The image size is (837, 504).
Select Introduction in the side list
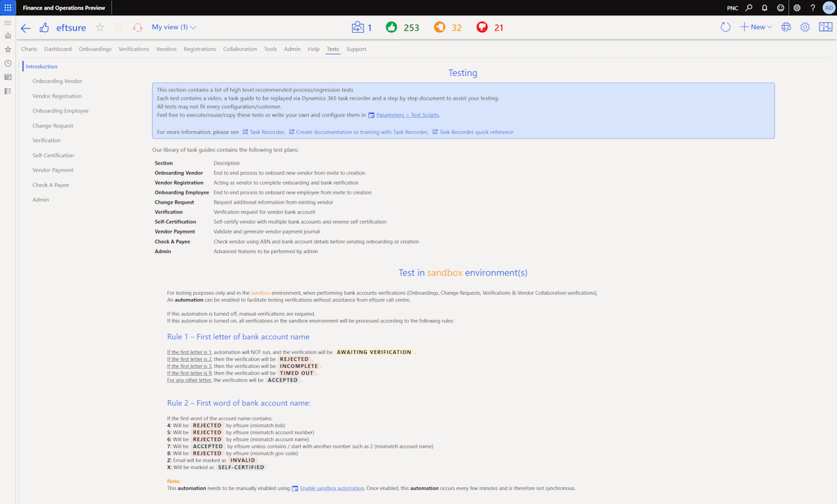pyautogui.click(x=42, y=66)
